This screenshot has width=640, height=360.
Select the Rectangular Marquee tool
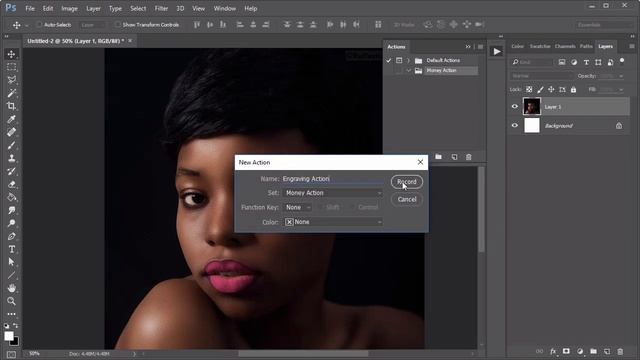point(11,67)
